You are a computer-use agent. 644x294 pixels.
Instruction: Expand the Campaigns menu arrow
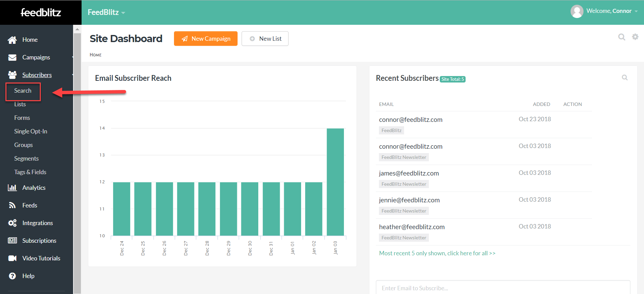click(x=72, y=57)
